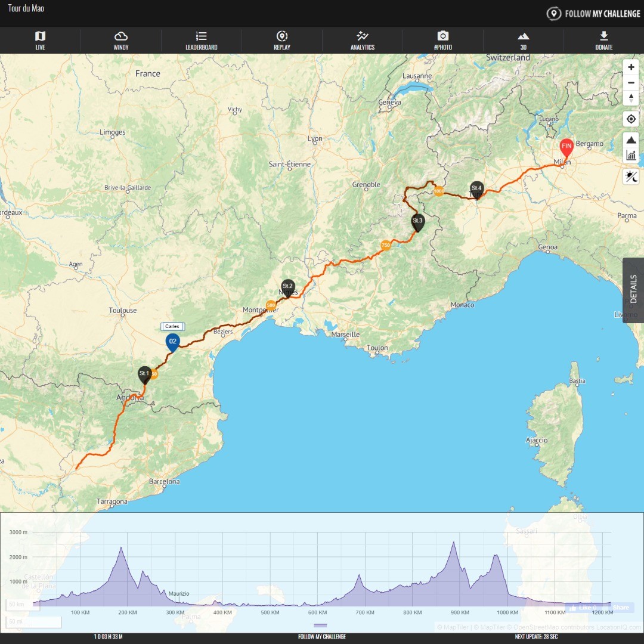Select rider marker 02 labeled Carles
The image size is (644, 644).
point(172,341)
